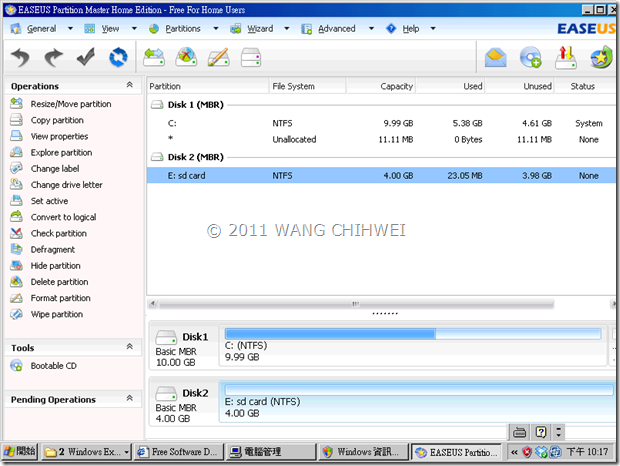Click the Apply checkmark toolbar icon

86,58
